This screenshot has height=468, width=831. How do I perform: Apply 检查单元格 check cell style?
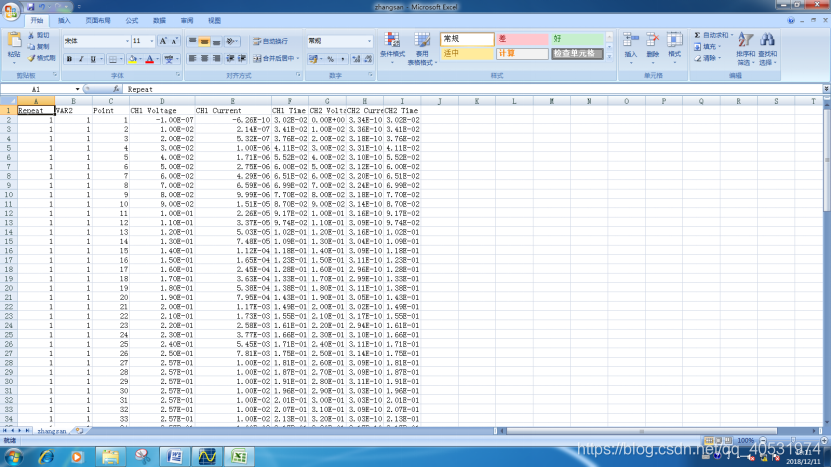577,54
